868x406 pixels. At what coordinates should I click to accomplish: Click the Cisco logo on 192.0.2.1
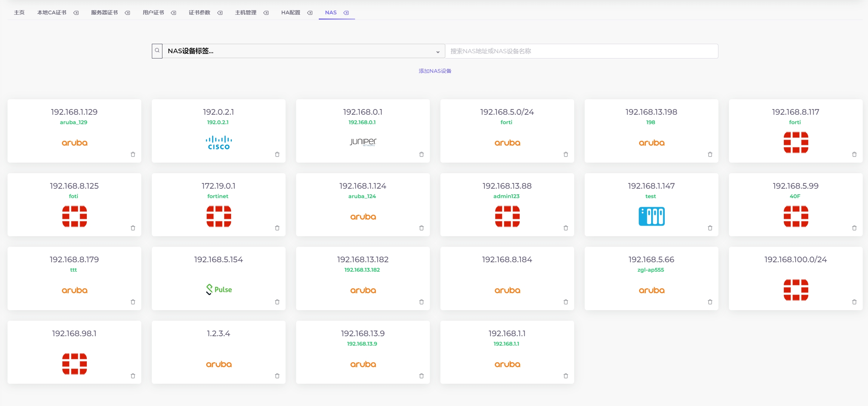point(219,143)
